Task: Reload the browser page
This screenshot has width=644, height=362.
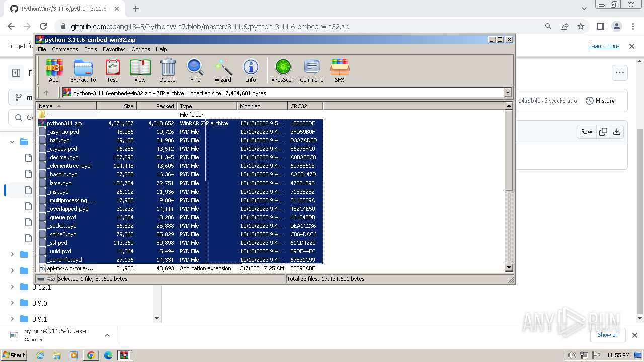Action: (x=43, y=26)
